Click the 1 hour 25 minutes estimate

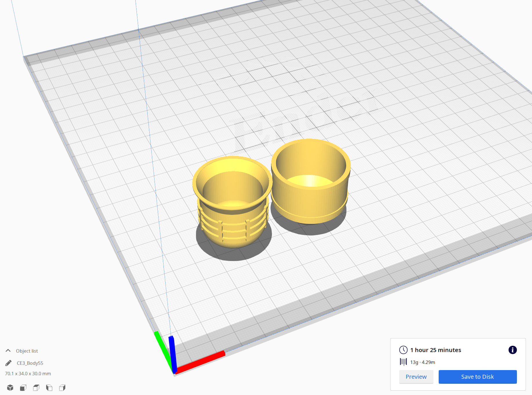pyautogui.click(x=435, y=350)
